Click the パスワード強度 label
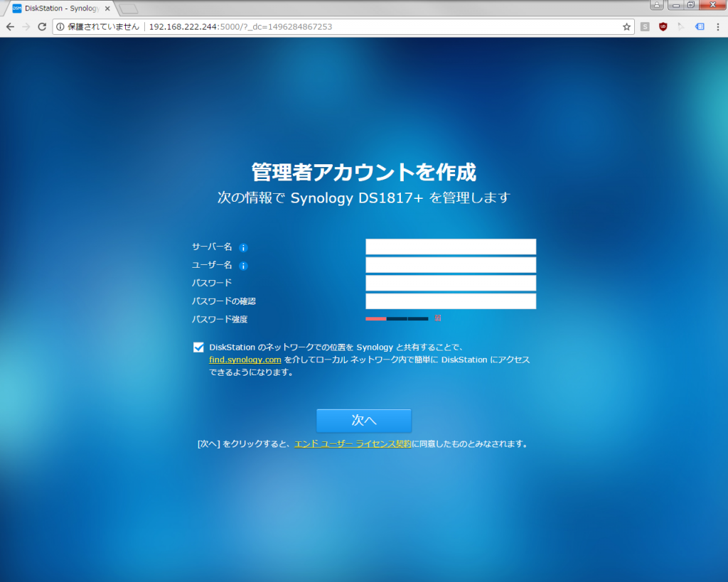Screen dimensions: 728x582 (220, 319)
